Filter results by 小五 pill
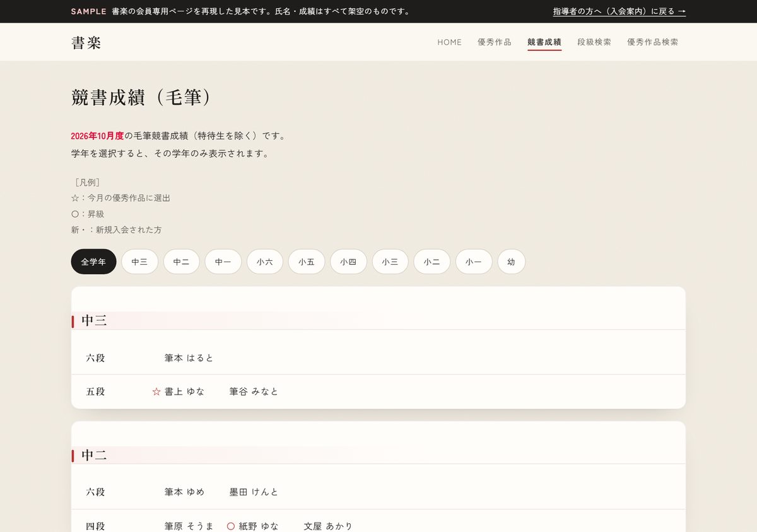This screenshot has width=757, height=532. (307, 262)
